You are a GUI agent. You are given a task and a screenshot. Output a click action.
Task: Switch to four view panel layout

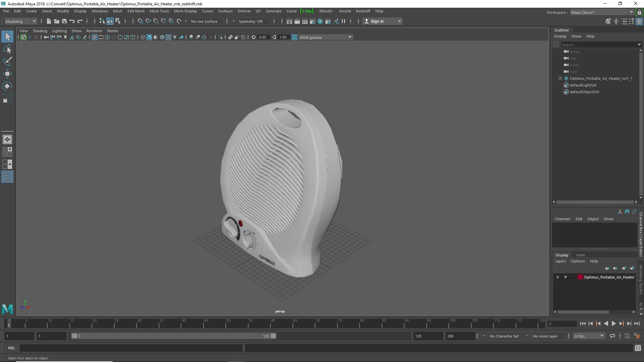coord(7,152)
